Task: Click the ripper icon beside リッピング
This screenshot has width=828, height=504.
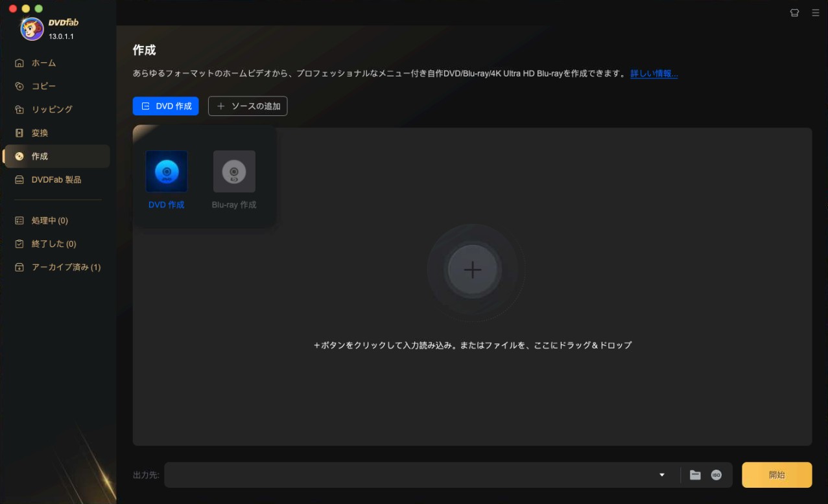Action: click(x=19, y=109)
